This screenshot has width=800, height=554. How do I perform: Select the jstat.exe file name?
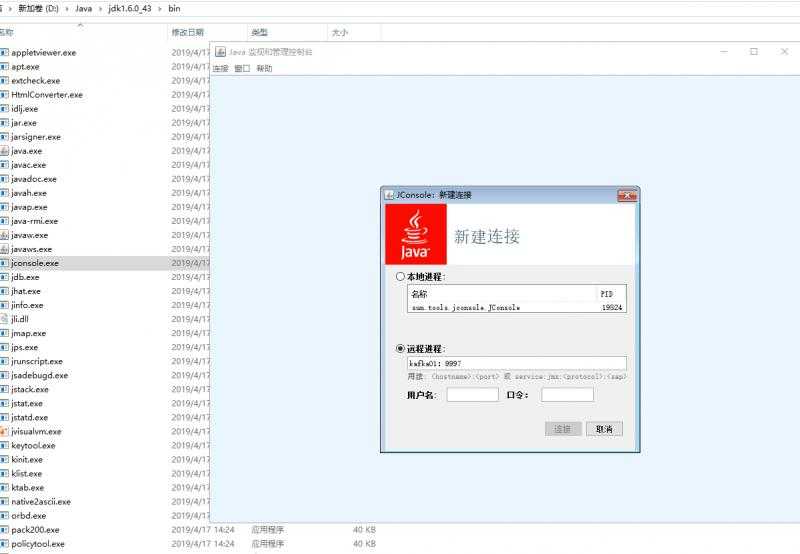click(x=27, y=403)
